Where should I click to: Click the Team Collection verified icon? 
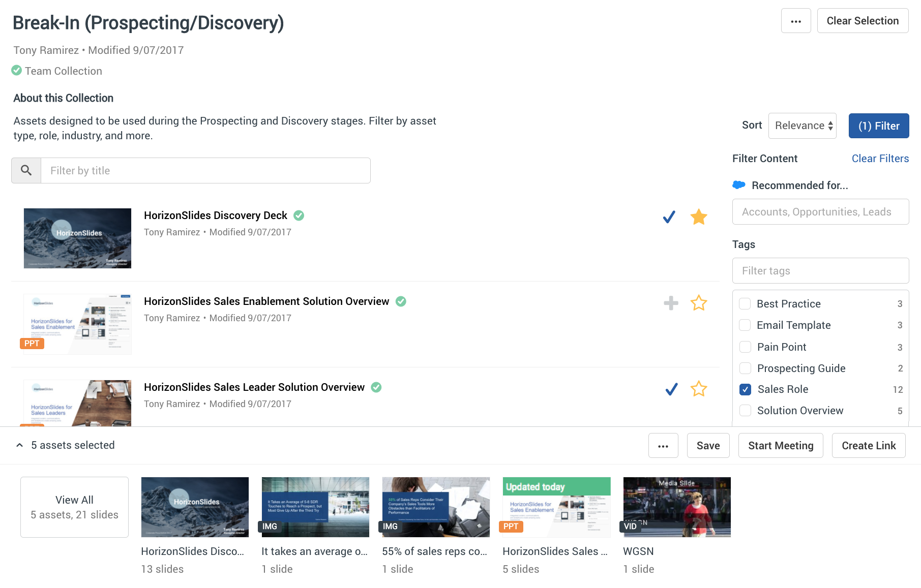(x=17, y=70)
